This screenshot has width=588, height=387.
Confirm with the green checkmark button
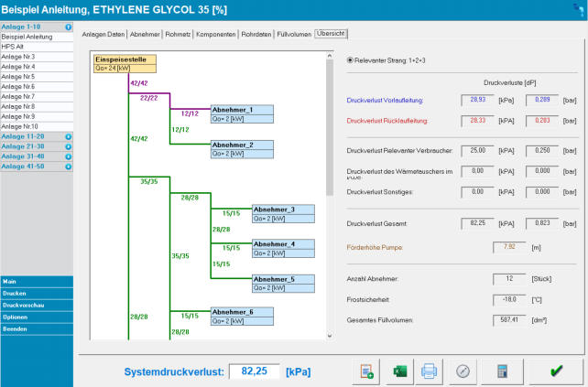pos(556,371)
